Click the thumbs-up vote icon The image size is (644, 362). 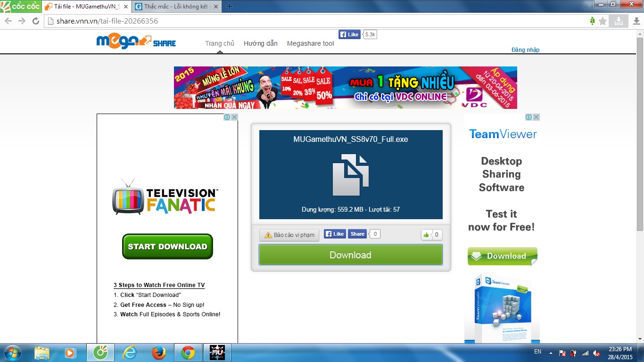coord(426,235)
